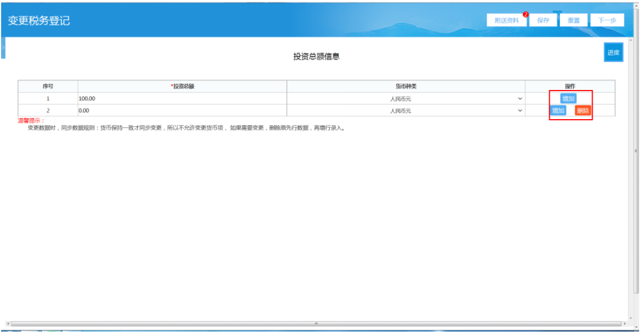Click the 投资总额信息 heading
This screenshot has height=336, width=644.
pos(316,57)
